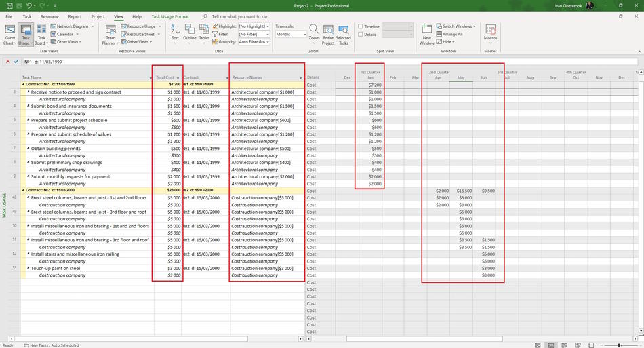Click the user name Ivan Oberemok

(568, 5)
